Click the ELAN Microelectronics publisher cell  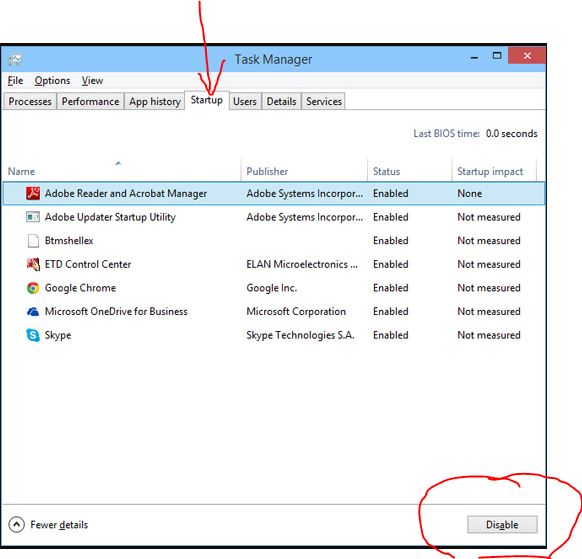[x=302, y=264]
